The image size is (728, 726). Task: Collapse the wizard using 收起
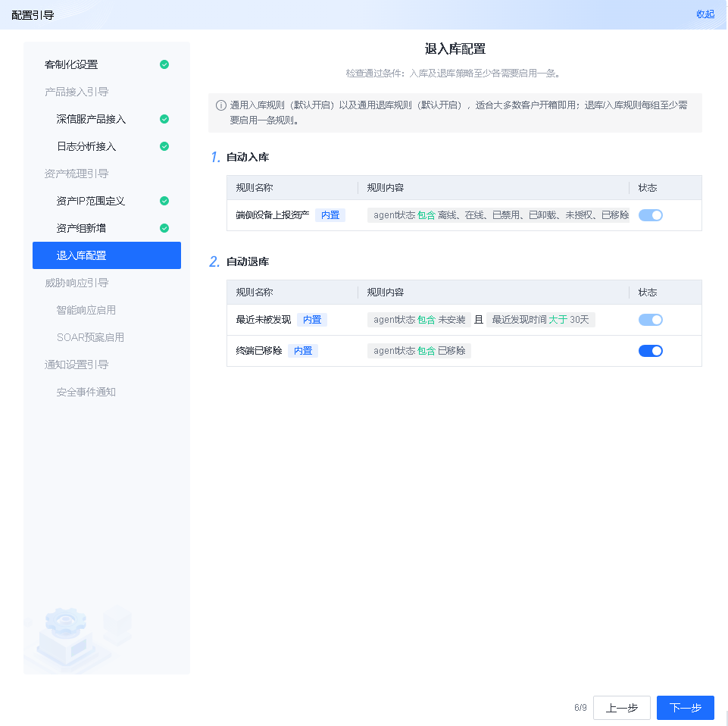pyautogui.click(x=705, y=14)
